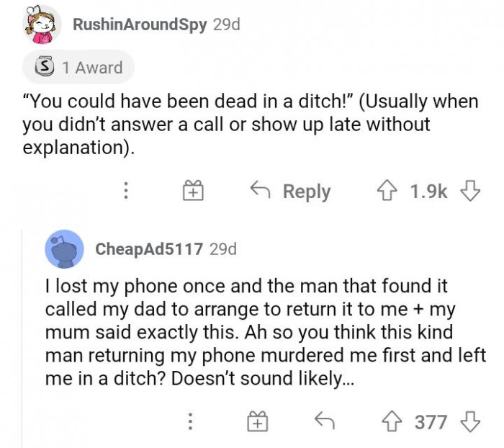Give award to CheapAd5117's reply
The image size is (504, 448).
[x=258, y=422]
